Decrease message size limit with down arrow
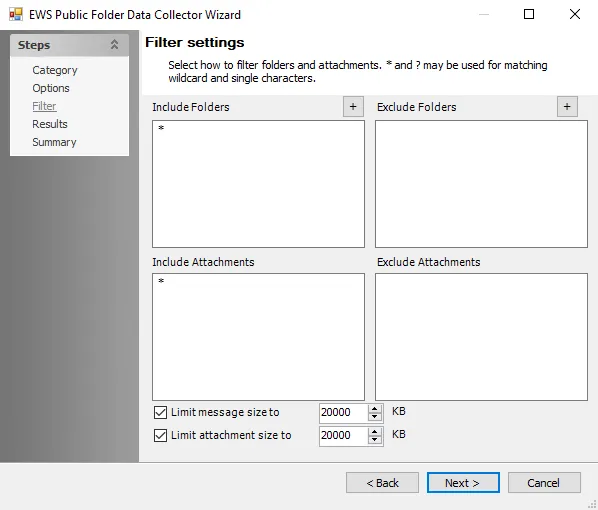Image resolution: width=598 pixels, height=510 pixels. click(375, 417)
